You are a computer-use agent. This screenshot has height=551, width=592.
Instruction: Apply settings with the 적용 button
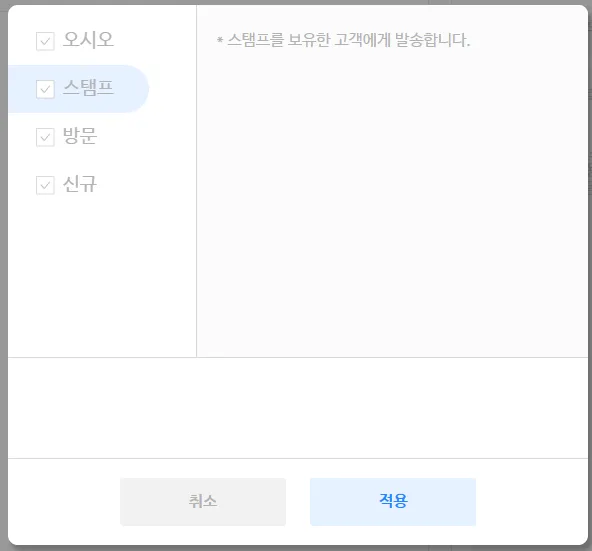[393, 502]
